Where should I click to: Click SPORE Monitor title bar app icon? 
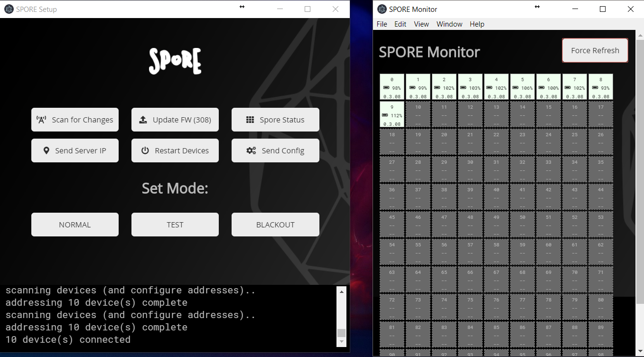click(x=382, y=9)
